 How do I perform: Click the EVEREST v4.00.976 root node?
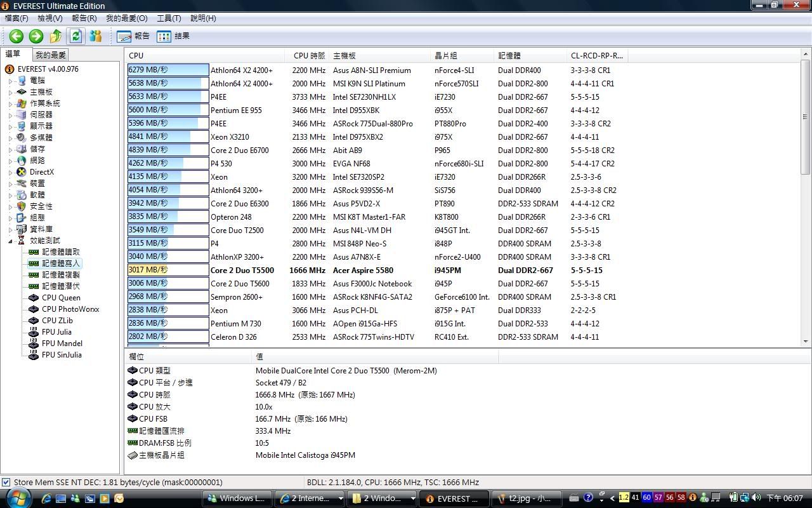click(48, 69)
